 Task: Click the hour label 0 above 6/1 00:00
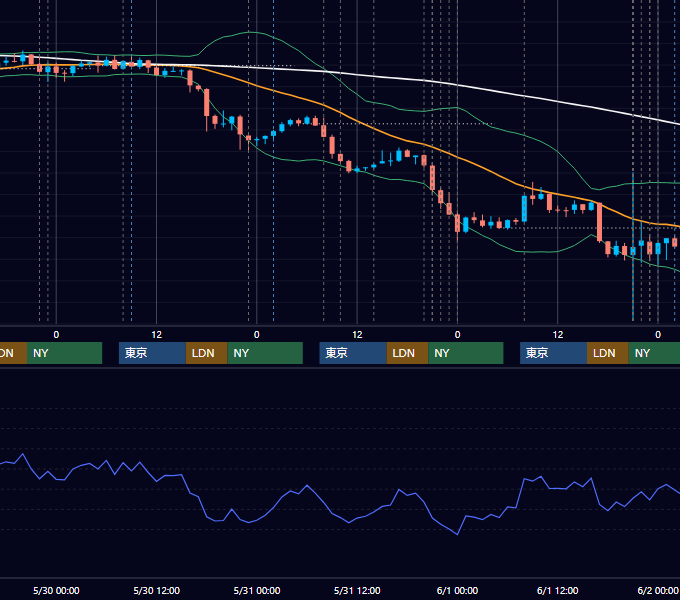click(457, 335)
